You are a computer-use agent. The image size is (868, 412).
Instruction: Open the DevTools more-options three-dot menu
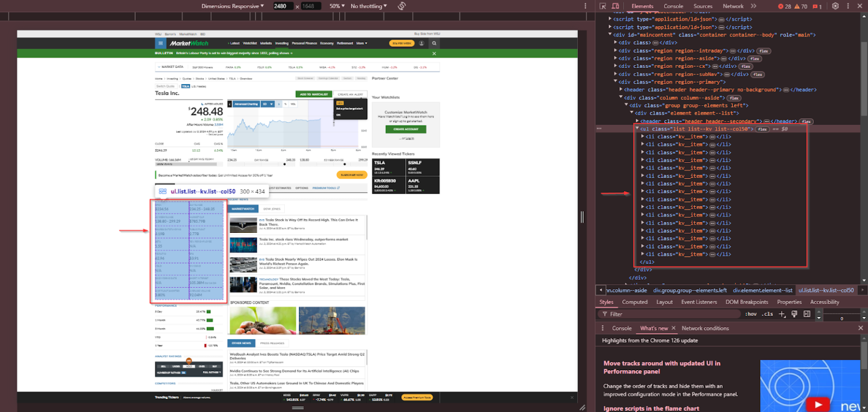click(x=848, y=6)
